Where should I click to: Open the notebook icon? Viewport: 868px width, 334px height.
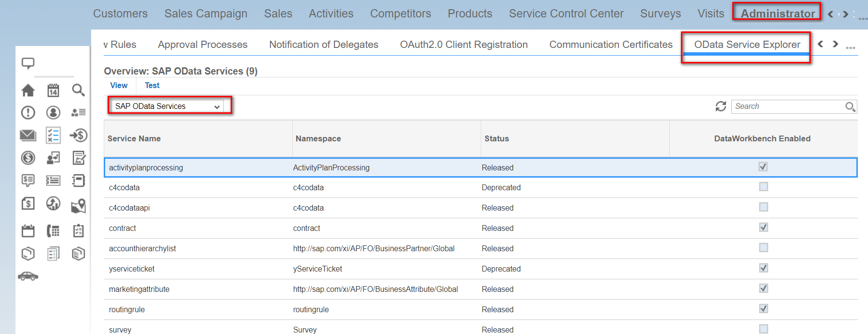coord(79,181)
